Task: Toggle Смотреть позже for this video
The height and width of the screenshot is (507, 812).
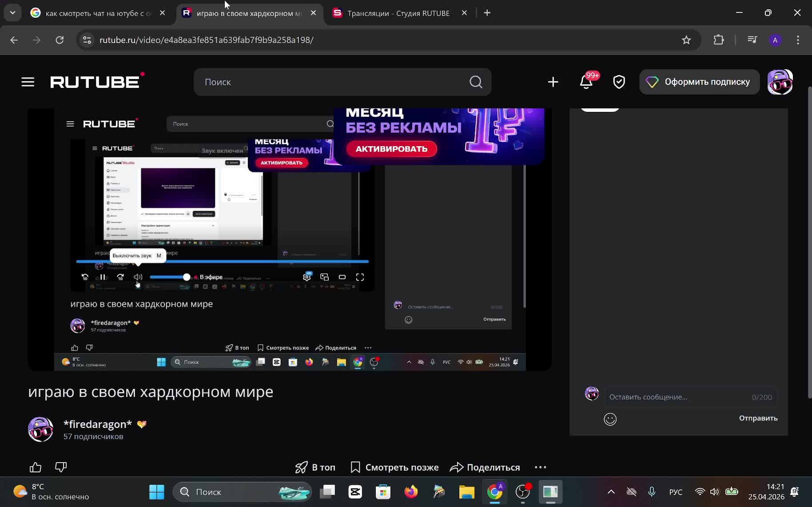Action: point(394,467)
